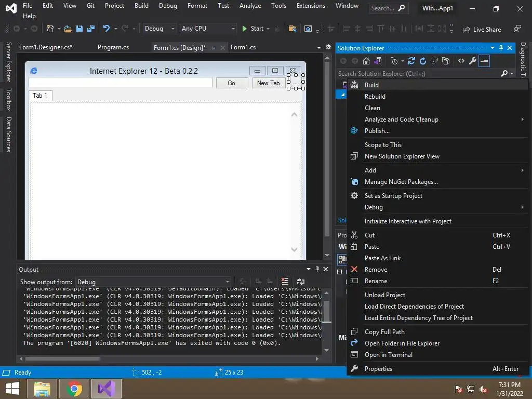The image size is (532, 399).
Task: Open the Visual Studio search box
Action: [389, 8]
